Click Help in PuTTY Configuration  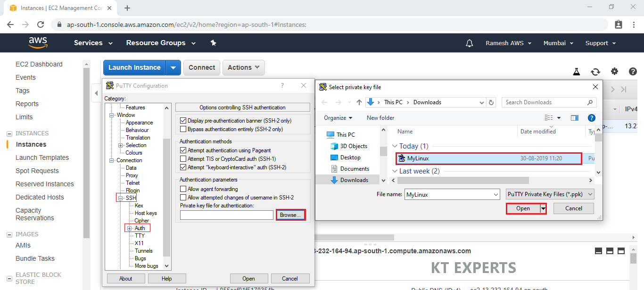(x=167, y=278)
